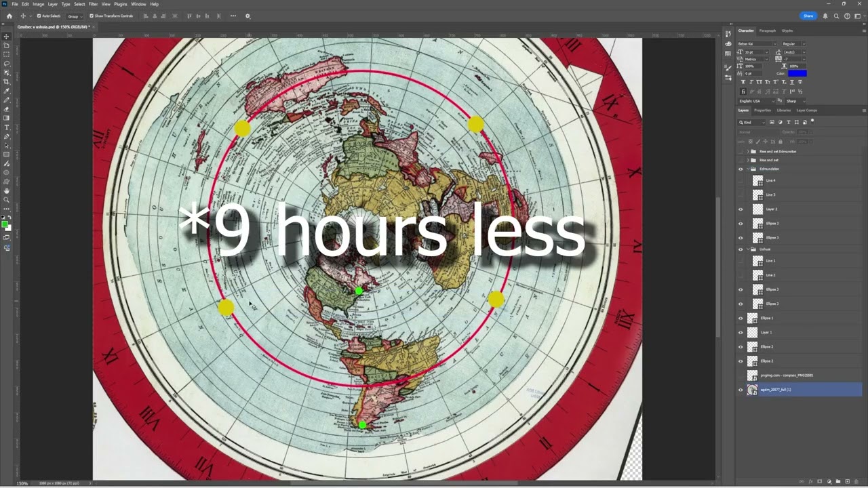The image size is (868, 488).
Task: Open the Filter menu
Action: (x=93, y=4)
